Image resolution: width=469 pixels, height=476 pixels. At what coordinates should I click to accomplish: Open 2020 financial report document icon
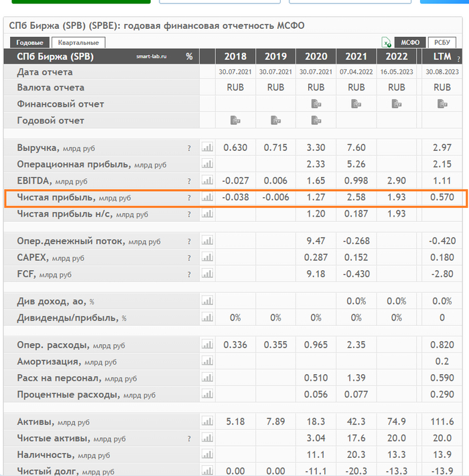[316, 104]
